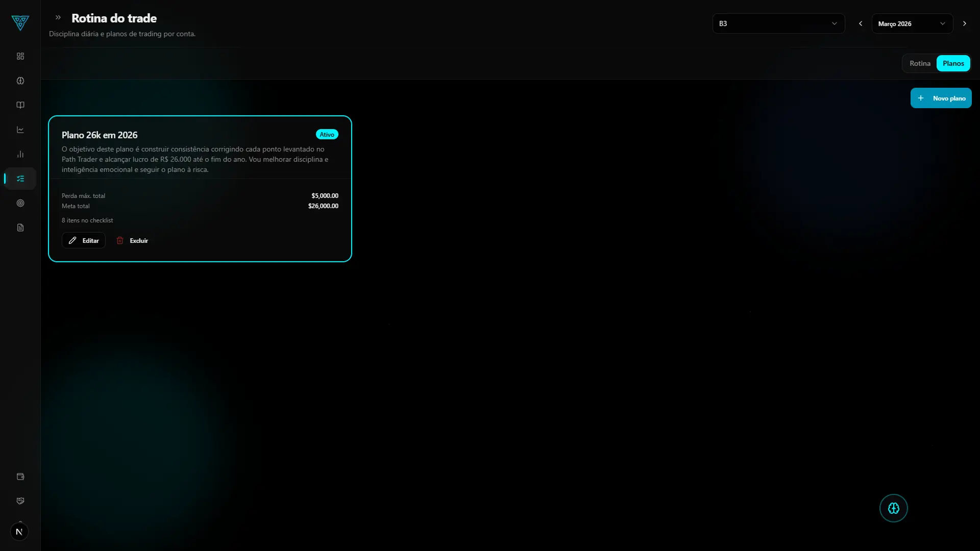The width and height of the screenshot is (980, 551).
Task: Select the brain/psychology icon in sidebar
Action: coord(19,81)
